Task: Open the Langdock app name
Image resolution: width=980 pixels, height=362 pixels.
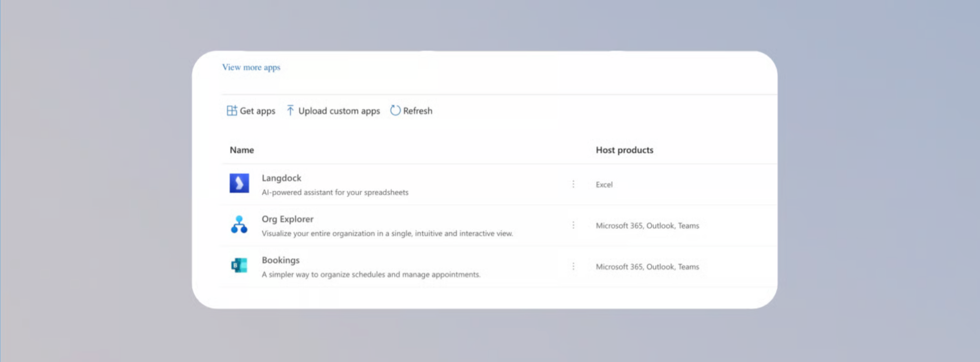Action: 281,178
